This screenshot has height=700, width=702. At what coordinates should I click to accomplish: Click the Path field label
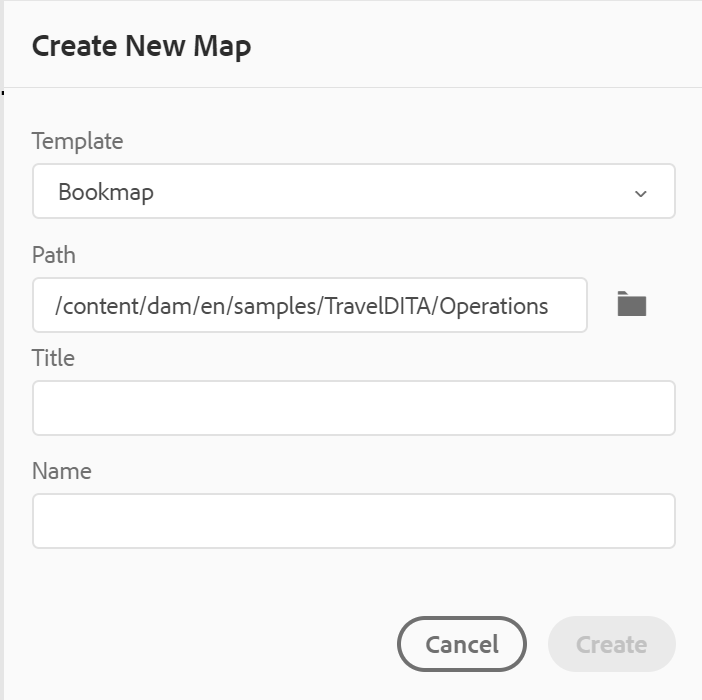coord(54,255)
